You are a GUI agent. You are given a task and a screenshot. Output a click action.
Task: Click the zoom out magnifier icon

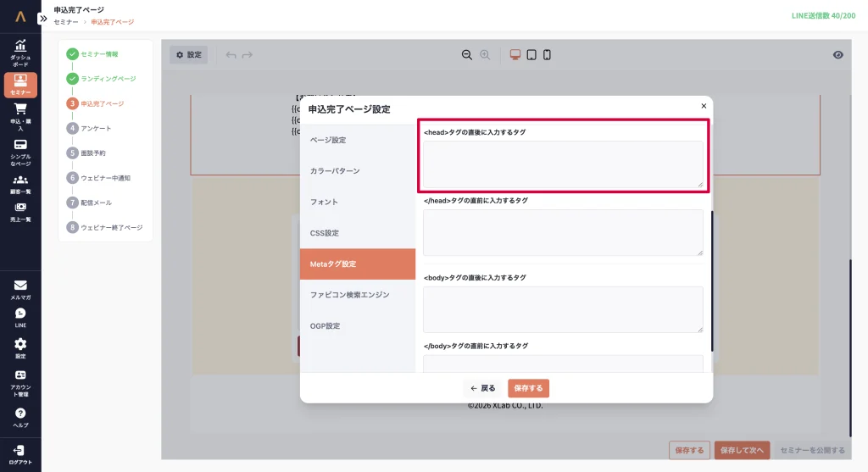click(466, 55)
